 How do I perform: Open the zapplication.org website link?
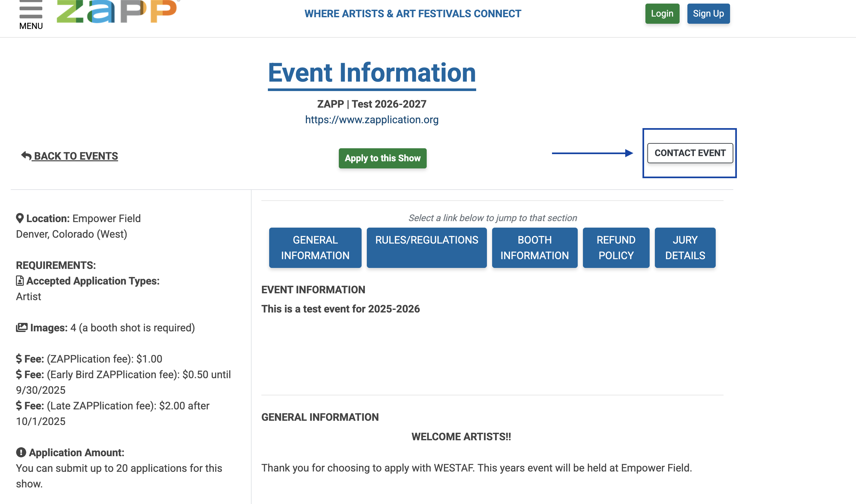[372, 120]
